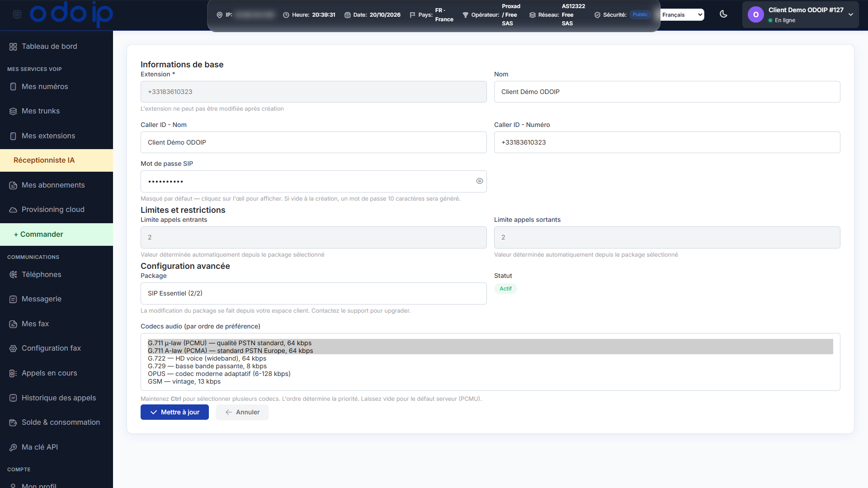Click Appels en cours icon
Image resolution: width=868 pixels, height=488 pixels.
[13, 373]
